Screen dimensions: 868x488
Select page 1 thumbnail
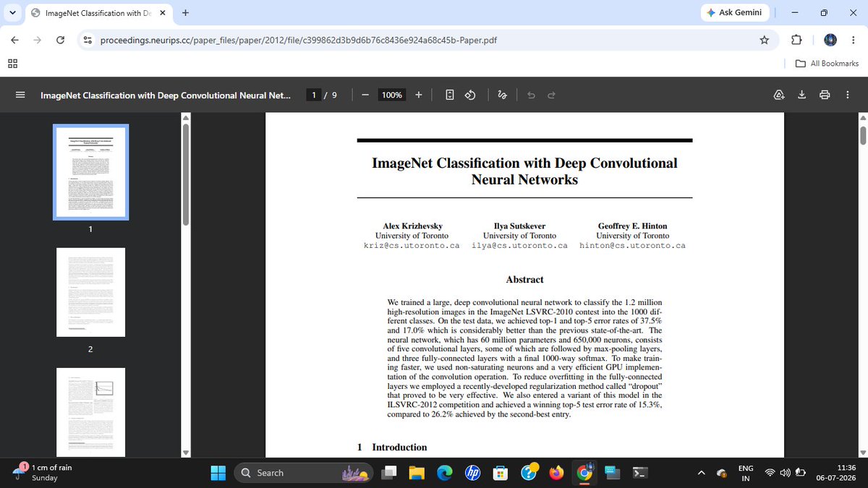90,172
